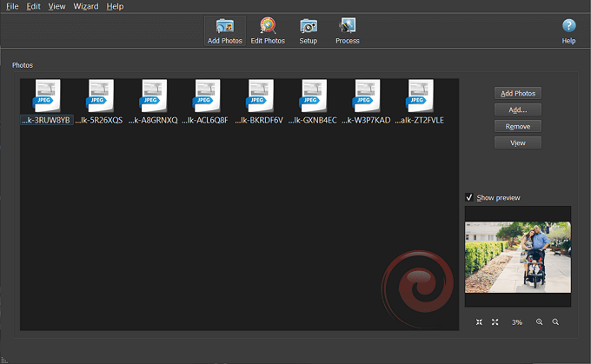591x364 pixels.
Task: Select the JPEG file ending in 3RUW8YB
Action: pos(47,102)
